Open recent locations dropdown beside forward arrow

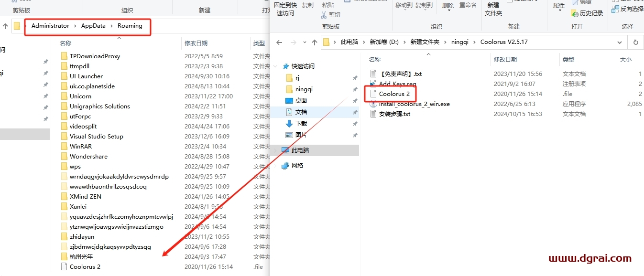(x=304, y=42)
